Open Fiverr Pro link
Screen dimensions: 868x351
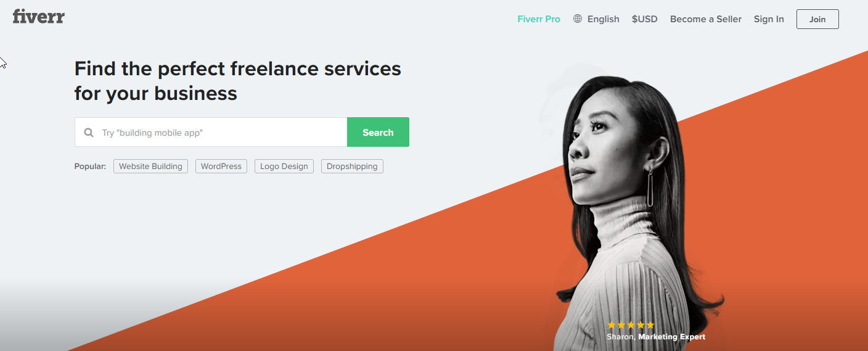click(x=539, y=19)
